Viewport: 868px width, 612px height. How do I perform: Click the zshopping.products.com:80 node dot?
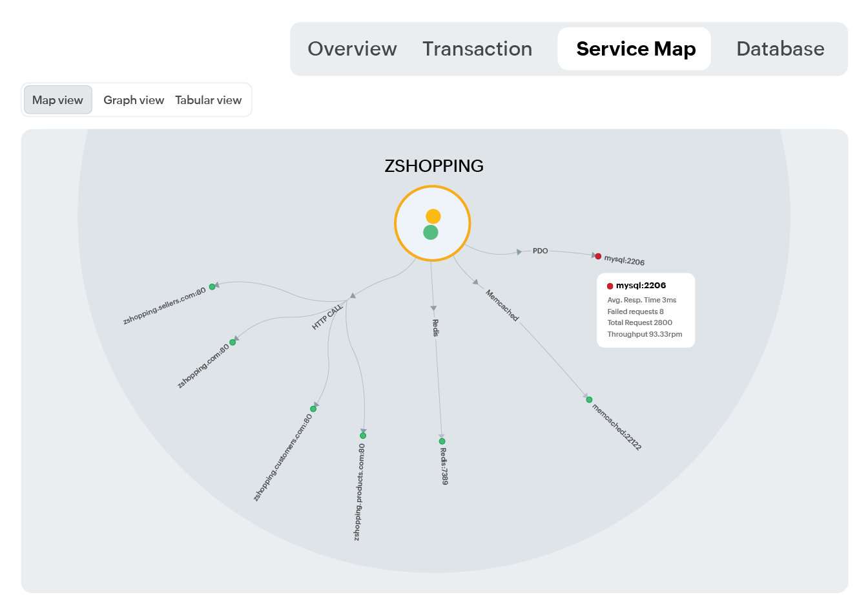[363, 436]
